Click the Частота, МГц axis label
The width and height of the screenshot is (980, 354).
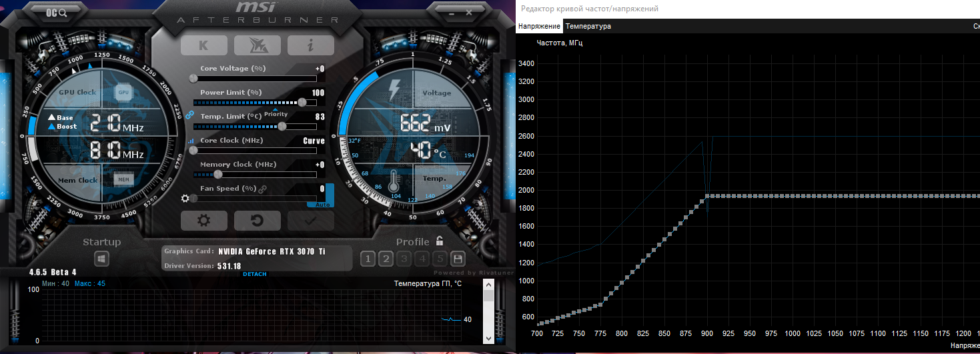[560, 43]
